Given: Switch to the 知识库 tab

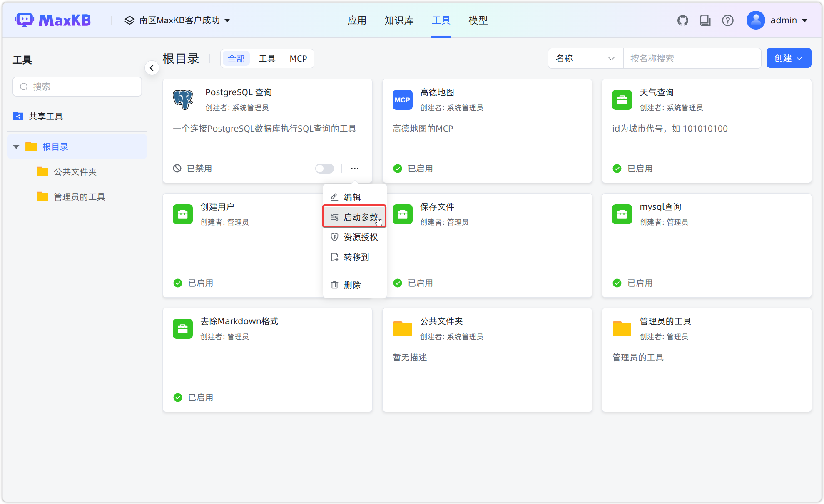Looking at the screenshot, I should 399,20.
